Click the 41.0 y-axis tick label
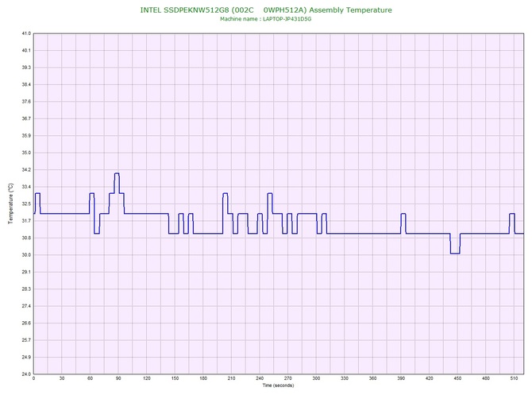This screenshot has height=399, width=532. 26,33
